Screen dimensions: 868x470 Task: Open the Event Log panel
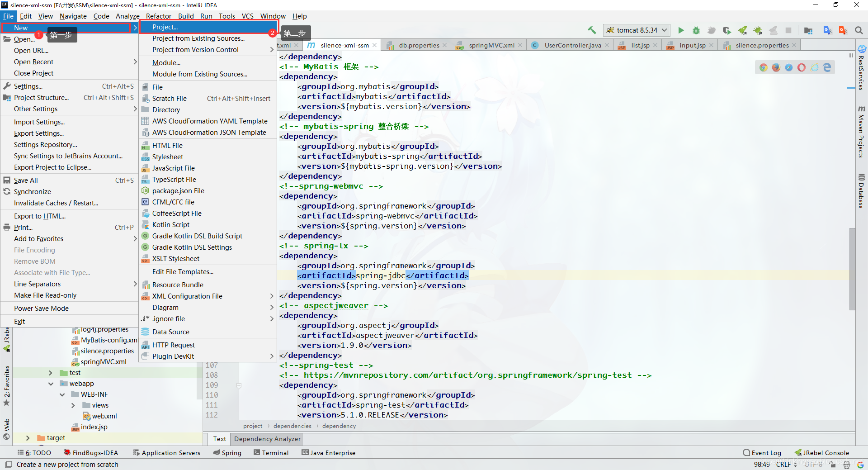pos(762,453)
